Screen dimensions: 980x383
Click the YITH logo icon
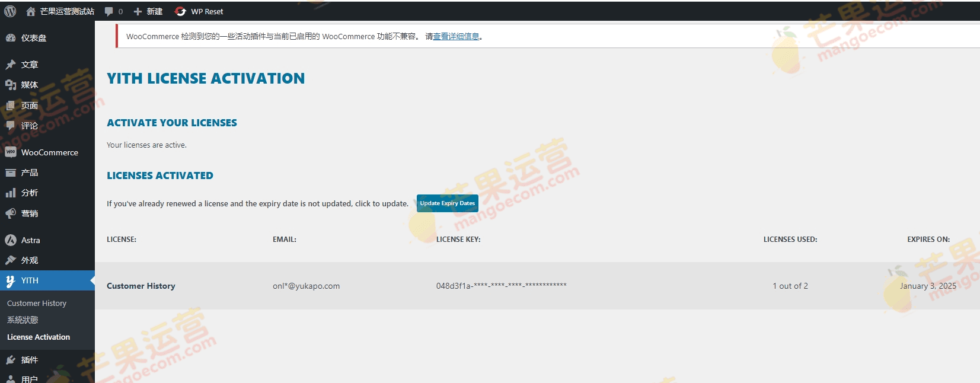coord(11,281)
